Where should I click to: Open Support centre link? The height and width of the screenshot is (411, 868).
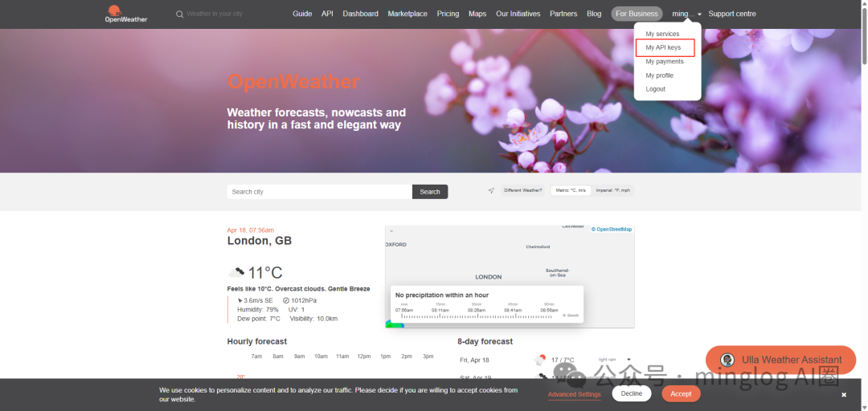pyautogui.click(x=732, y=14)
